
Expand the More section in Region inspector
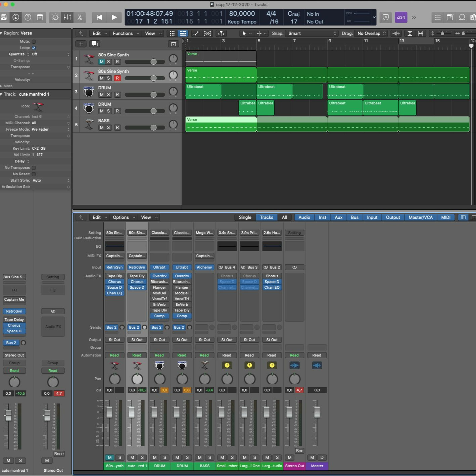pyautogui.click(x=6, y=86)
